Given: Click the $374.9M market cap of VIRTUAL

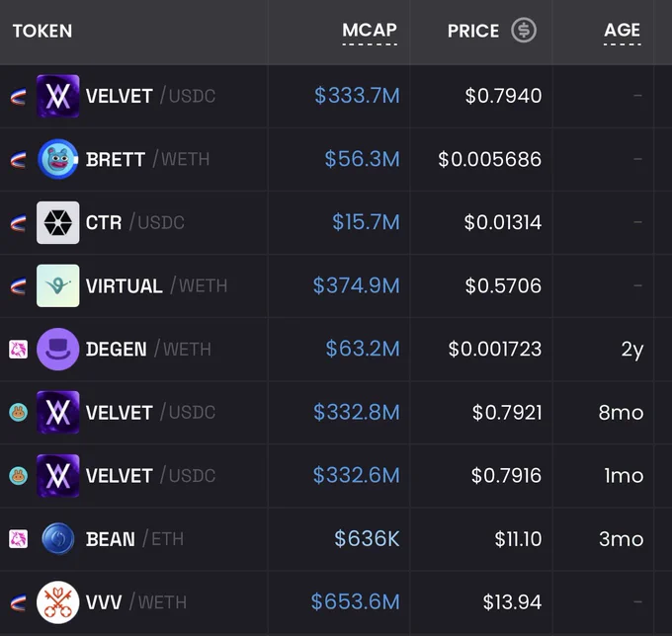Looking at the screenshot, I should (356, 285).
